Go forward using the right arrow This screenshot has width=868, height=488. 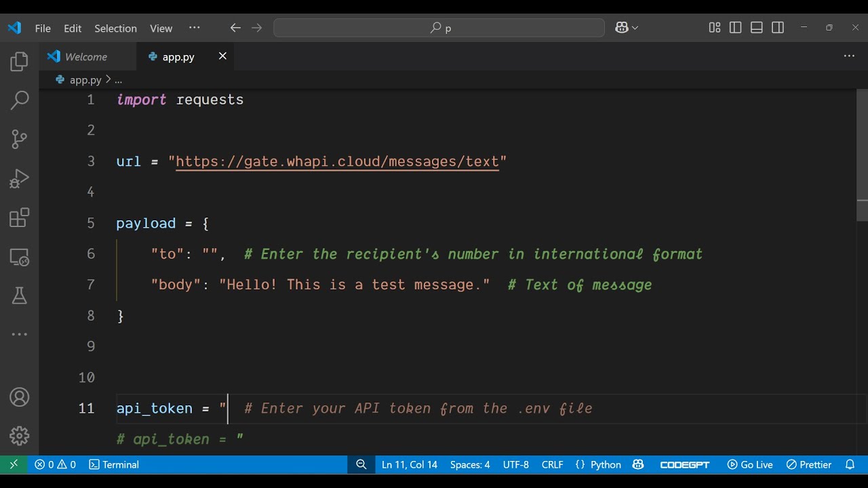click(x=256, y=28)
